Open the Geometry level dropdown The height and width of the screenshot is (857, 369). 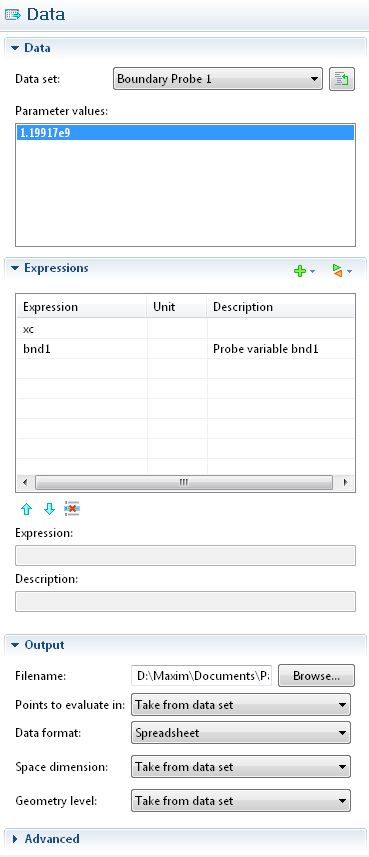tap(241, 801)
